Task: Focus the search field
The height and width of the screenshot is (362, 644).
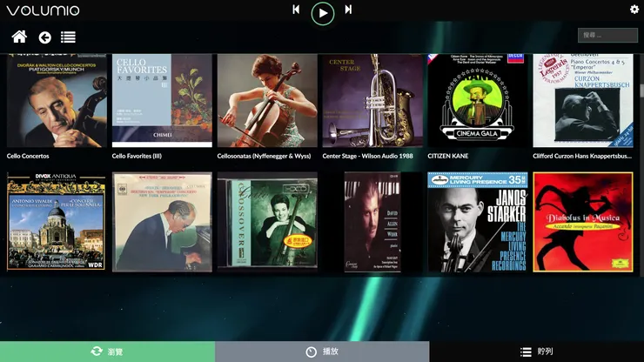Action: click(x=607, y=36)
